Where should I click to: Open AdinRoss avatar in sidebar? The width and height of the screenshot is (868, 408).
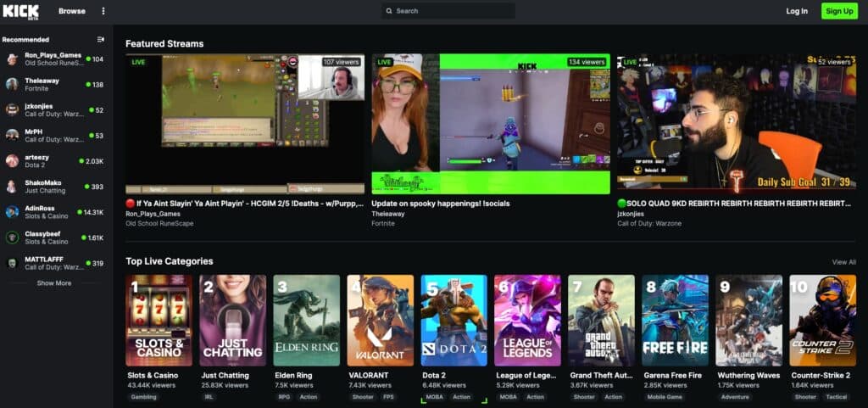[12, 212]
